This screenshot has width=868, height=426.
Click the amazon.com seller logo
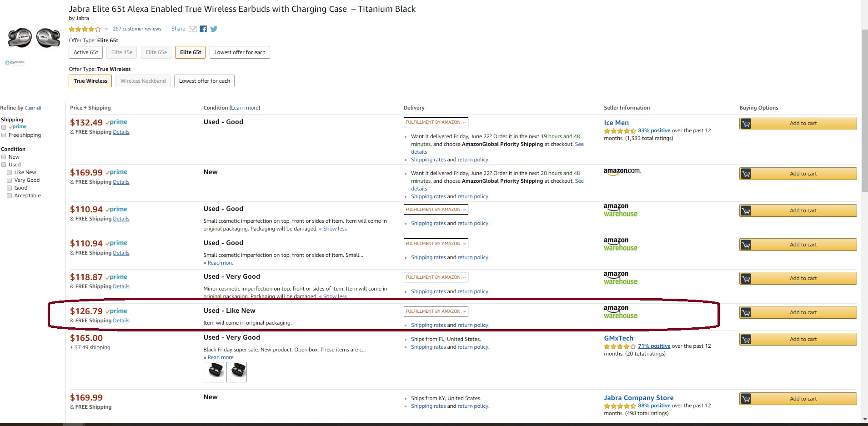tap(622, 171)
